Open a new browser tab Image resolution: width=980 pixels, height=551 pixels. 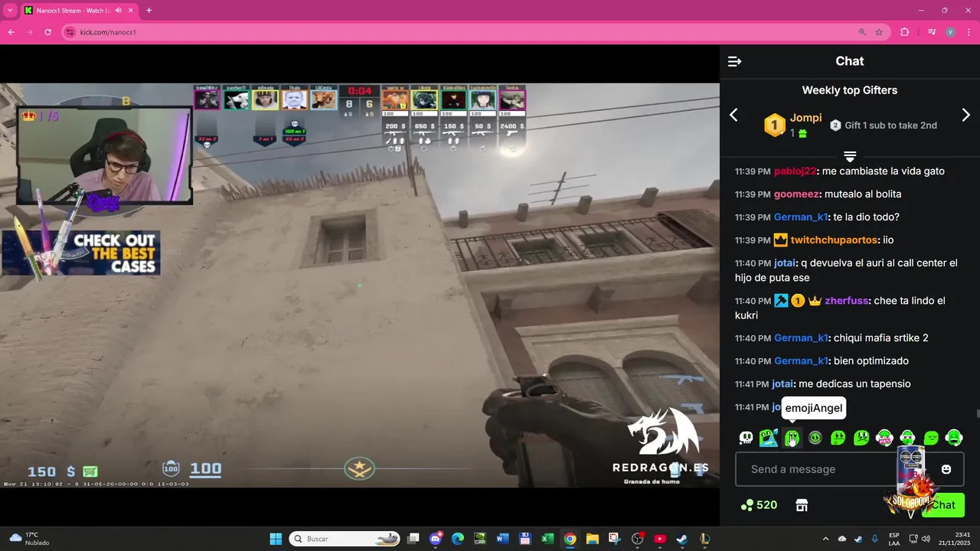coord(149,10)
